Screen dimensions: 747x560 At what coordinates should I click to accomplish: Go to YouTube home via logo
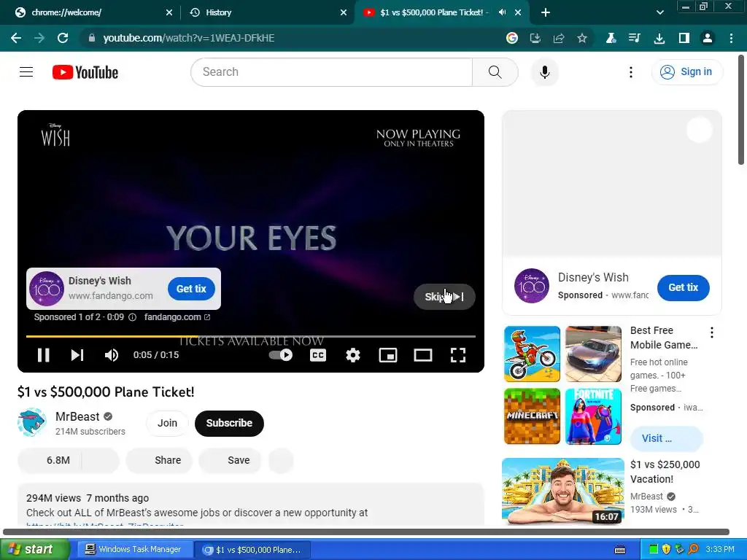[85, 72]
